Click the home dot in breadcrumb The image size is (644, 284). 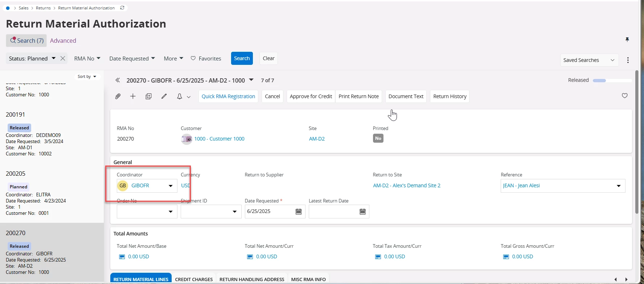(8, 8)
